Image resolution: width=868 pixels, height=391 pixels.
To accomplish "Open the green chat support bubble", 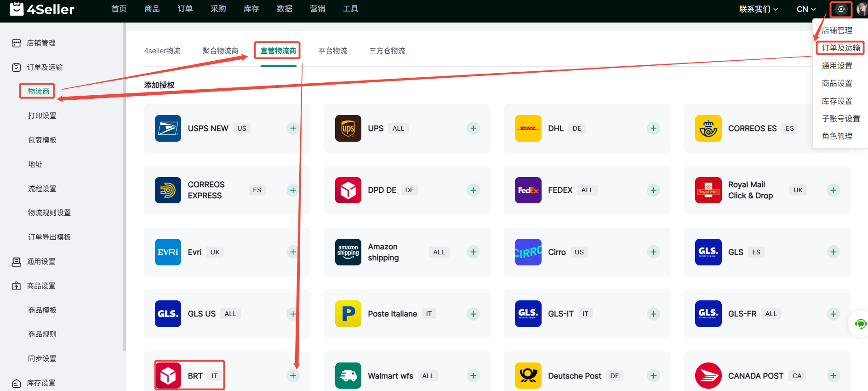I will click(860, 324).
